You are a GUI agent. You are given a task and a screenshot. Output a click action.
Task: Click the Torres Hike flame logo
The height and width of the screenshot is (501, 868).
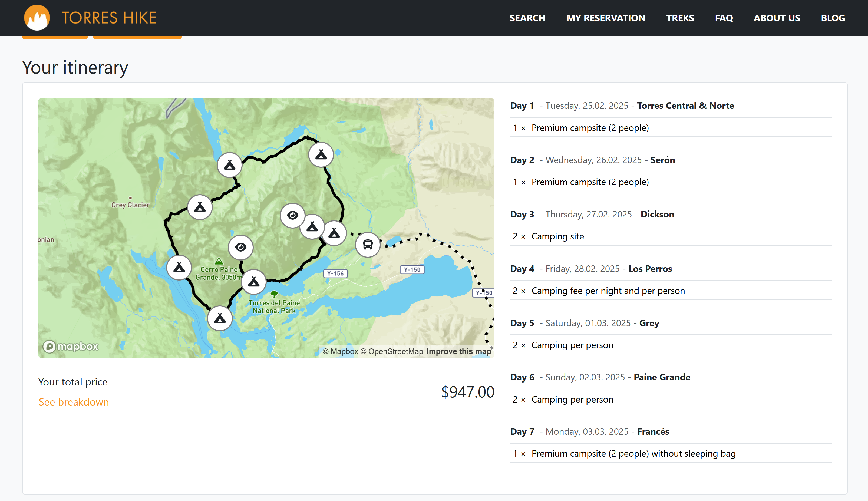(37, 18)
